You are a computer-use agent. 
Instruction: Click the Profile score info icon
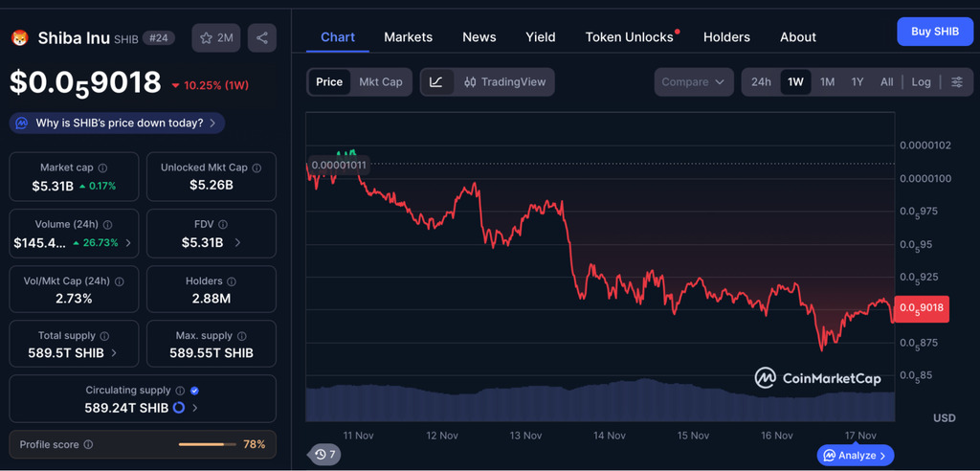[x=88, y=445]
